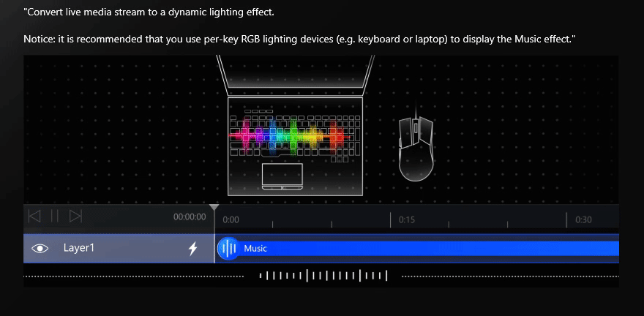Click the 00:00:00 timecode display
Viewport: 644px width, 316px height.
pyautogui.click(x=190, y=217)
